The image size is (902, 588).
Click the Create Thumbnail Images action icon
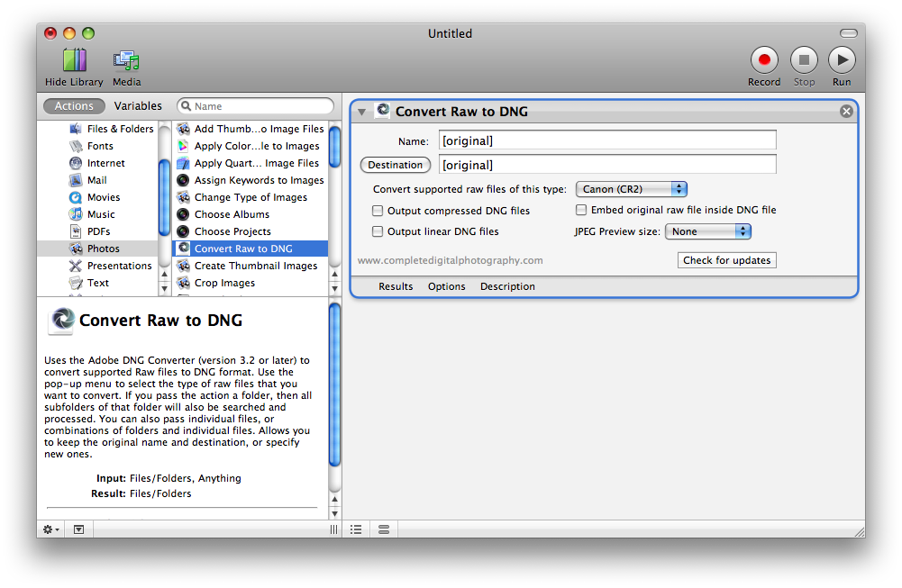click(x=184, y=267)
